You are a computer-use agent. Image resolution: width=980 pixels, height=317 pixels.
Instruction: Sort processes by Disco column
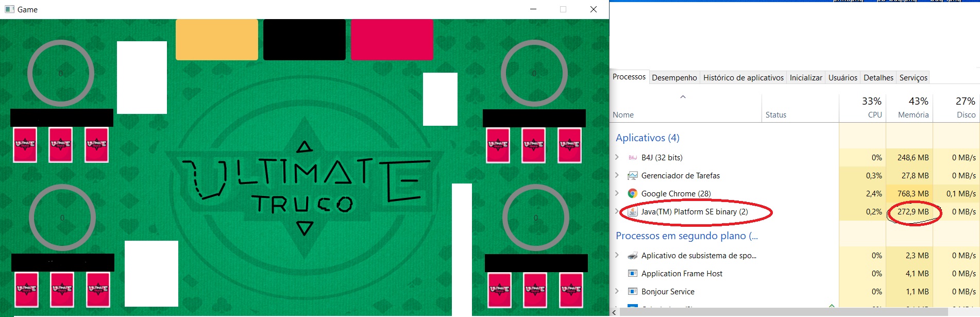click(x=957, y=108)
